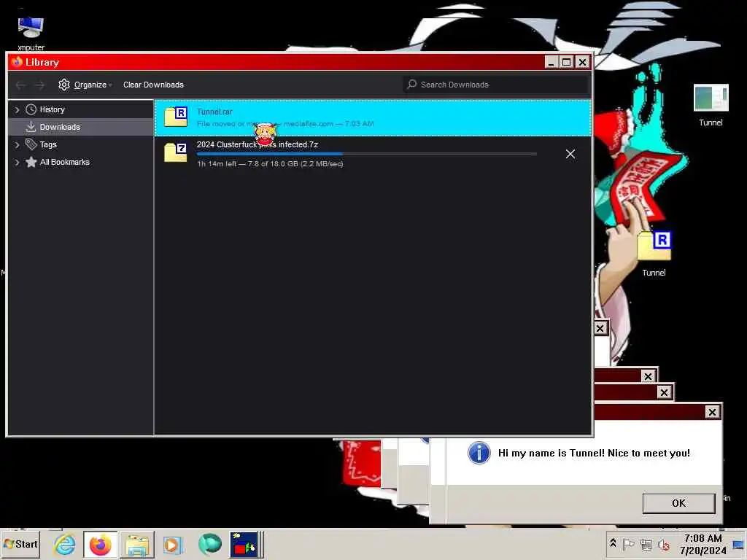This screenshot has width=747, height=560.
Task: Click the 7z archive icon in list
Action: (176, 152)
